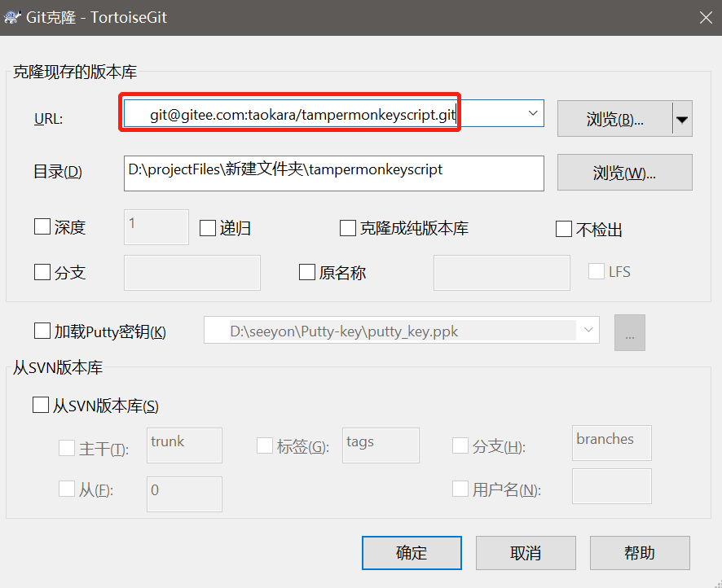Click the origin name field beside 原名称
This screenshot has height=588, width=722.
(501, 273)
